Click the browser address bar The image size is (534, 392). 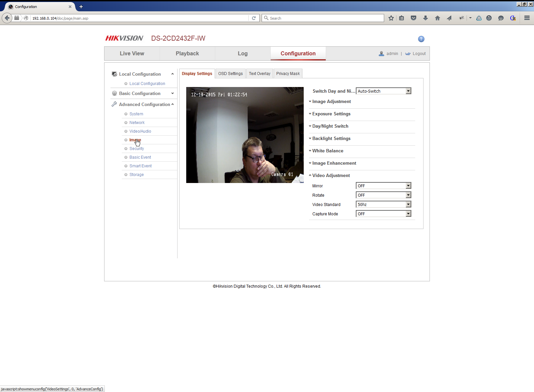(x=140, y=18)
